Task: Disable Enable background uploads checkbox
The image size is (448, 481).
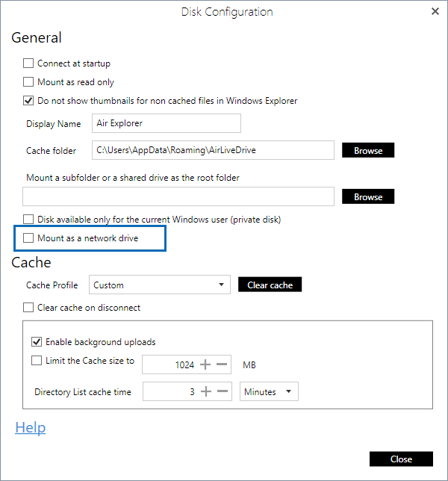Action: [36, 342]
